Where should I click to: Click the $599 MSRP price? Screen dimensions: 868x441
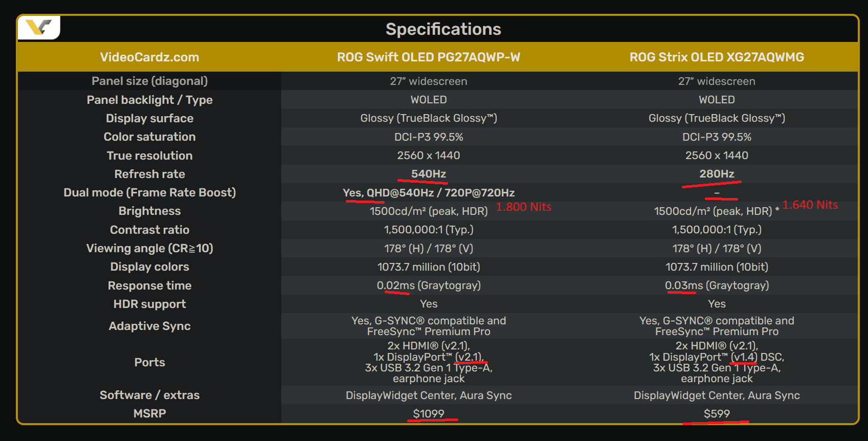[x=717, y=413]
